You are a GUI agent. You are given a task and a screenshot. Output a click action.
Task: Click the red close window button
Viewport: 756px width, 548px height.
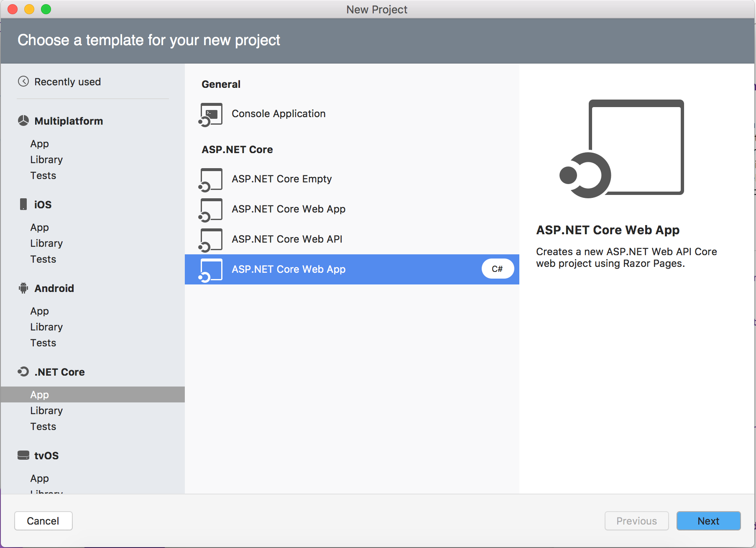pyautogui.click(x=13, y=9)
